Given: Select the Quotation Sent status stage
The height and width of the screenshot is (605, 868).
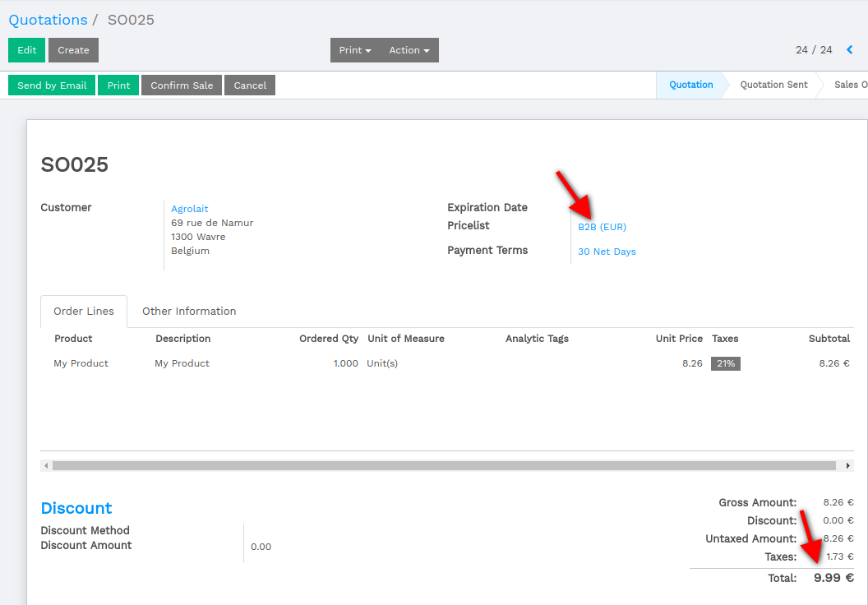Looking at the screenshot, I should tap(773, 85).
